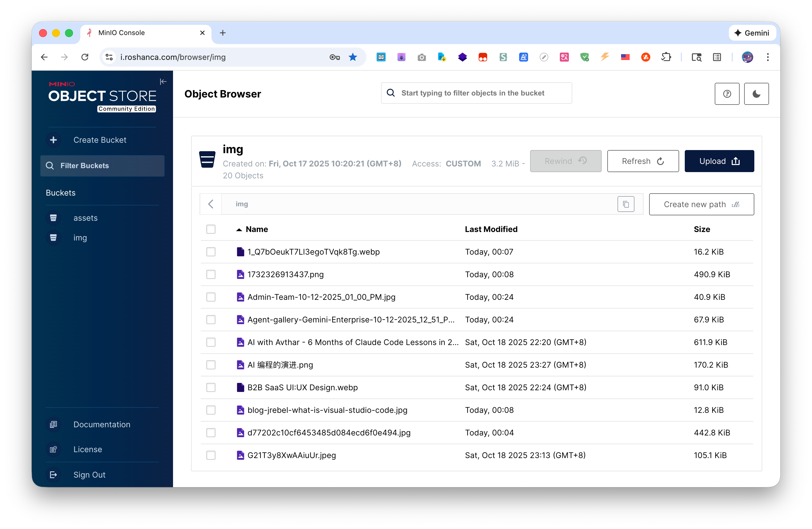Open Documentation in the sidebar
The image size is (812, 529).
(102, 424)
